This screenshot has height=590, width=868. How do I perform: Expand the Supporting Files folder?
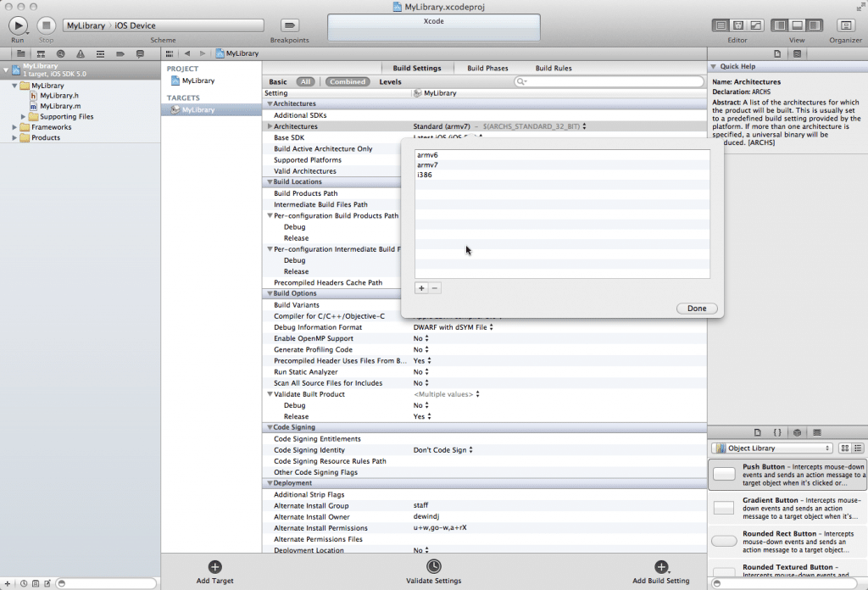pyautogui.click(x=23, y=117)
